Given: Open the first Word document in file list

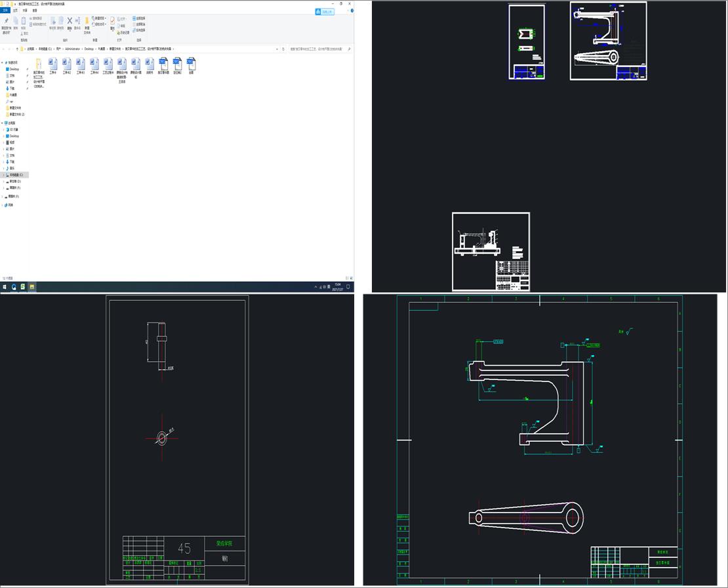Looking at the screenshot, I should click(x=53, y=64).
